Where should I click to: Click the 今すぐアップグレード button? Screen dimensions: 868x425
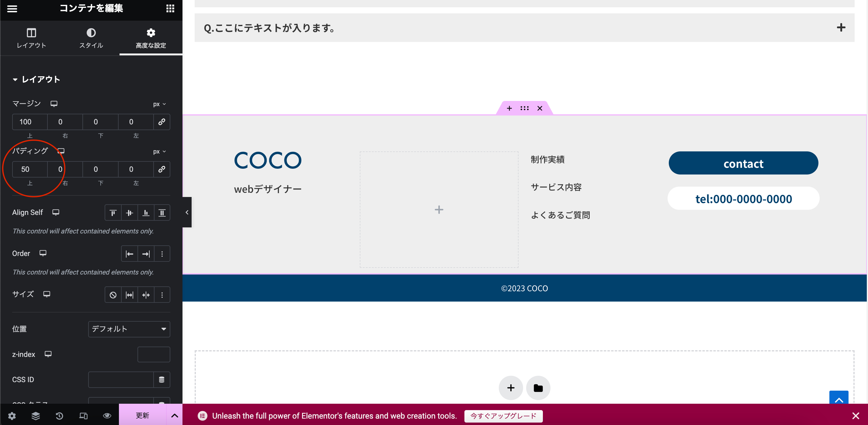point(503,416)
